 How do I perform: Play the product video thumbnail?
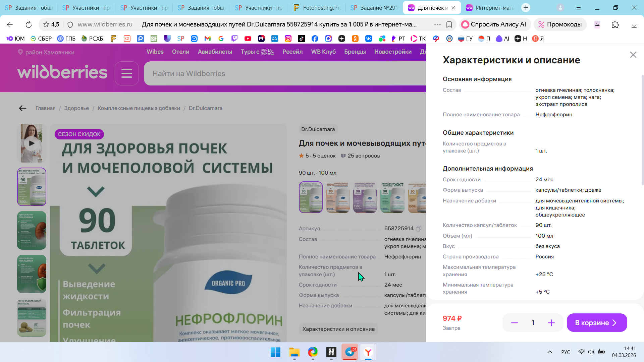[x=32, y=143]
